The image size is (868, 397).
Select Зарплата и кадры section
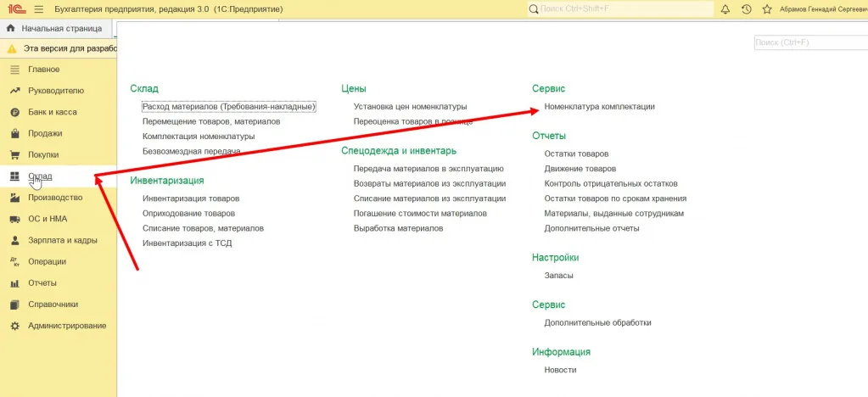point(63,240)
